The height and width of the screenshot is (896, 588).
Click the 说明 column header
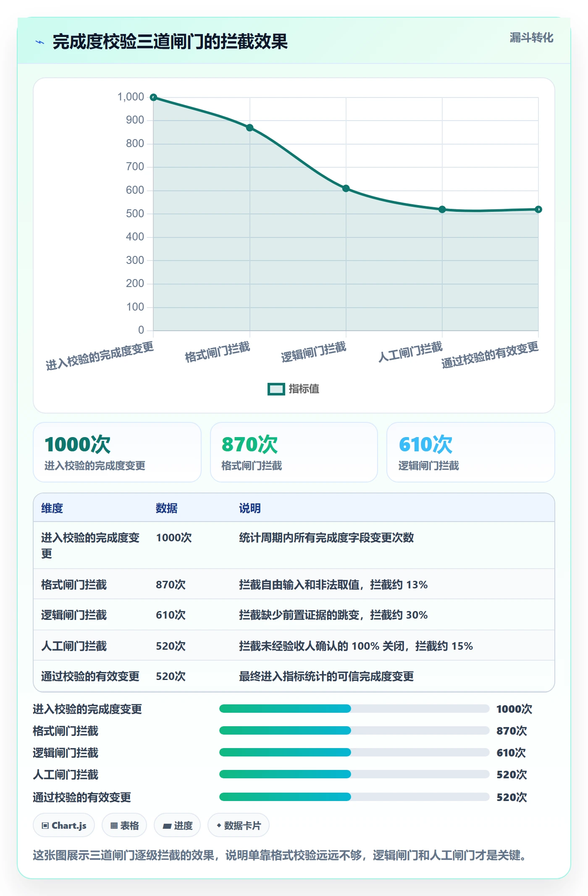click(x=250, y=508)
